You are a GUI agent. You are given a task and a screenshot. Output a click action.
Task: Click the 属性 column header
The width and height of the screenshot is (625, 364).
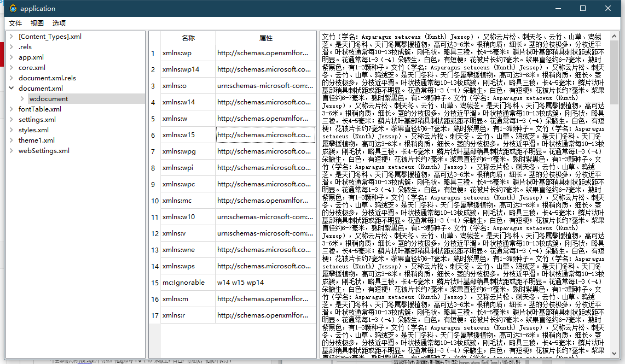pos(265,38)
